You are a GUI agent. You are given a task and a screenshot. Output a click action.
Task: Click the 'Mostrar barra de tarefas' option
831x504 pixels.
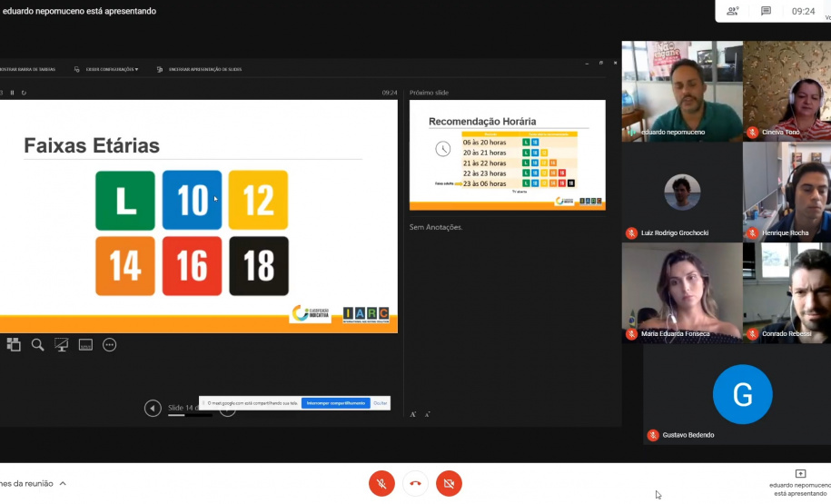click(x=27, y=69)
